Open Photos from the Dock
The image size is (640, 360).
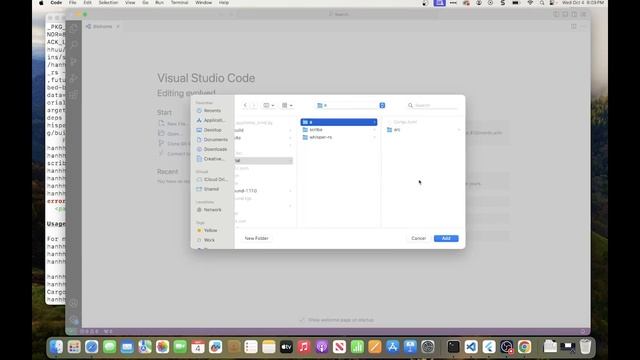[162, 347]
